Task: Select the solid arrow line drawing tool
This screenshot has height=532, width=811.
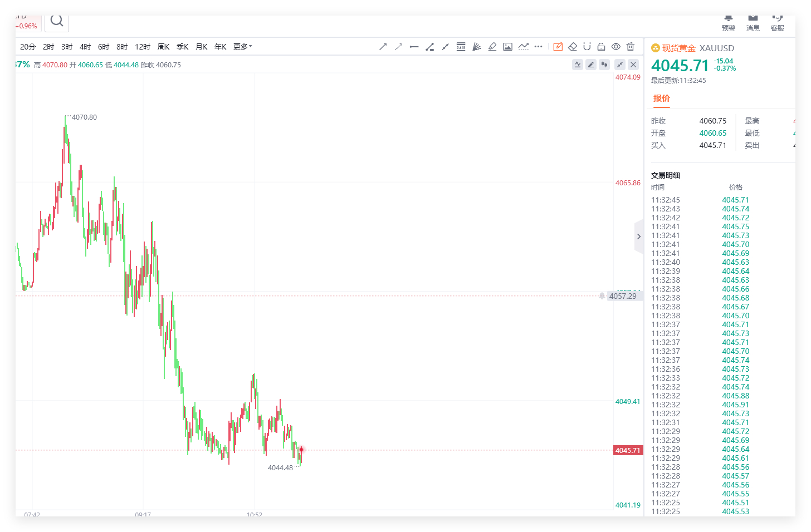Action: pos(383,47)
